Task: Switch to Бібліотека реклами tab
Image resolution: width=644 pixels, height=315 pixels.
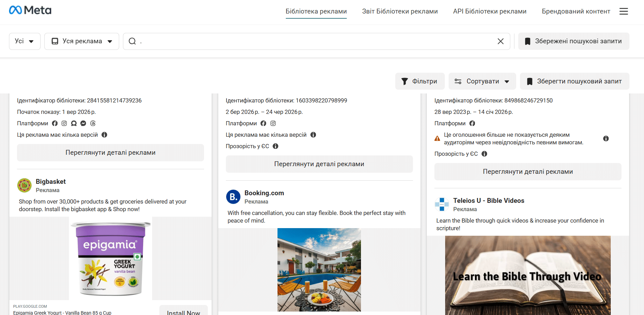Action: pos(316,11)
